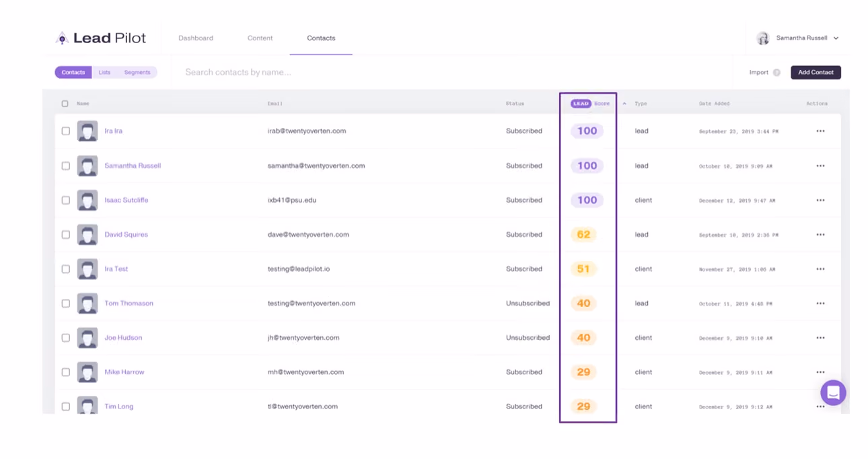The image size is (868, 459).
Task: Tick the select-all checkbox in table header
Action: coord(65,104)
